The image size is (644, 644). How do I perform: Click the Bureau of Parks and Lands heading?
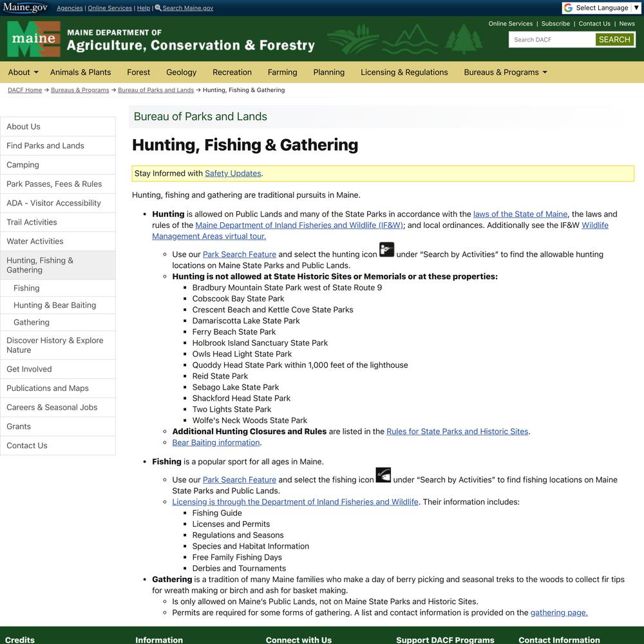click(200, 117)
